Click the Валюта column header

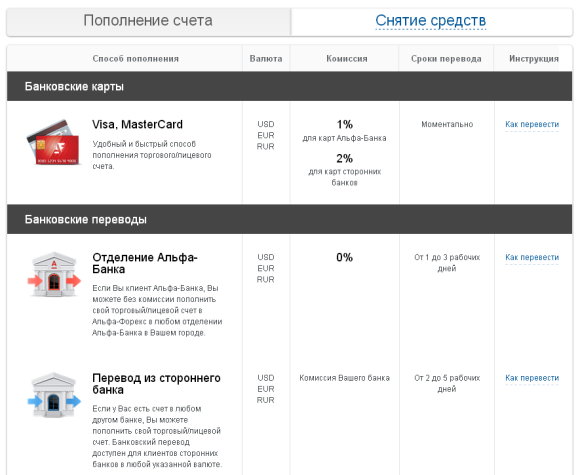point(266,59)
